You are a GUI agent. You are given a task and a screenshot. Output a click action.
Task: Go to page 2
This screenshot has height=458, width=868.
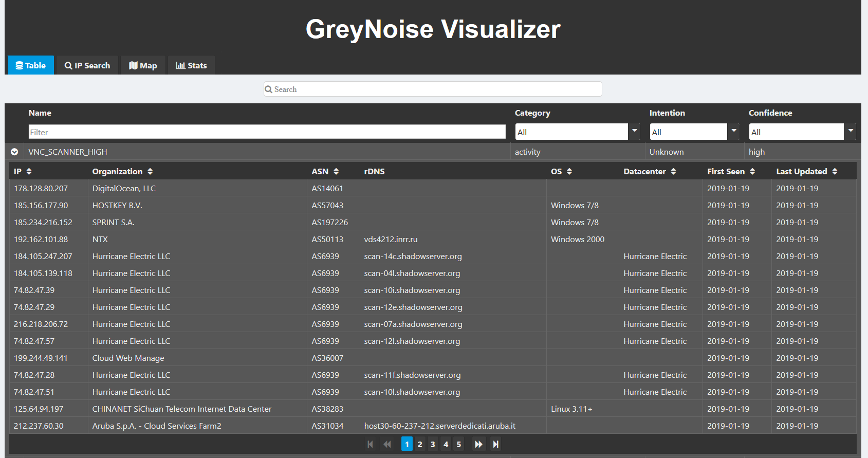(x=420, y=444)
